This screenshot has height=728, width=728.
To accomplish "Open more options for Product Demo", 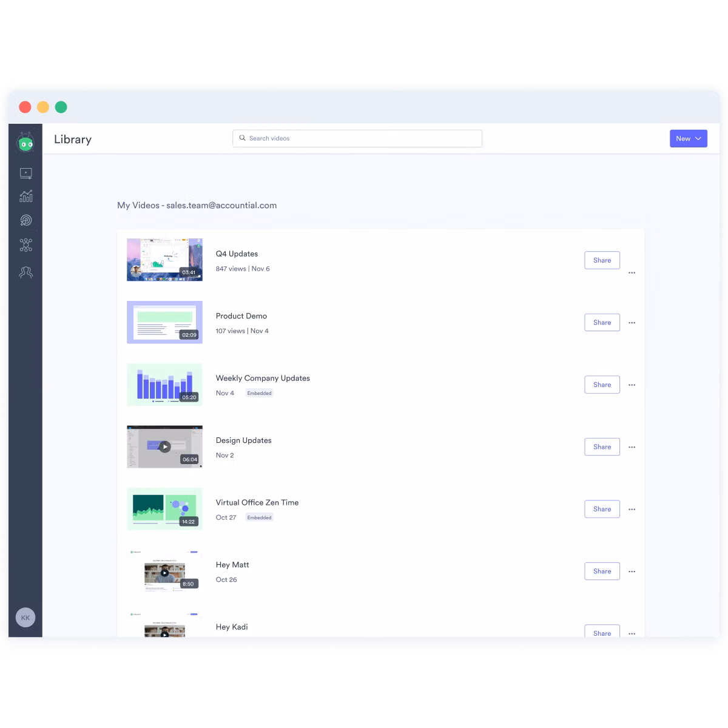I will point(632,323).
